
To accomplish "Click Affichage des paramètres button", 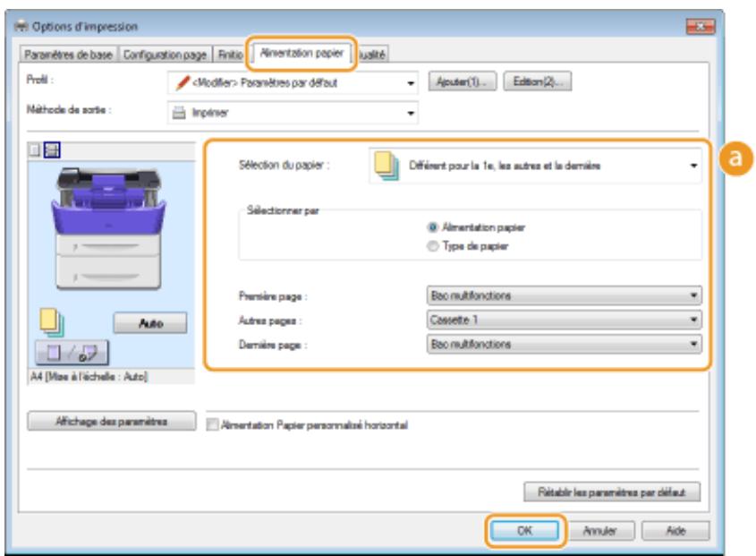I will 111,422.
